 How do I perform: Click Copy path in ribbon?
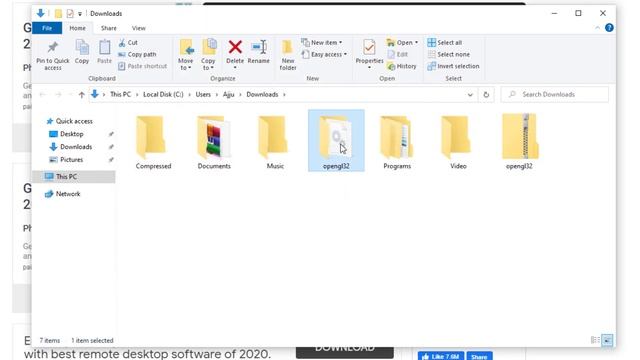coord(137,54)
